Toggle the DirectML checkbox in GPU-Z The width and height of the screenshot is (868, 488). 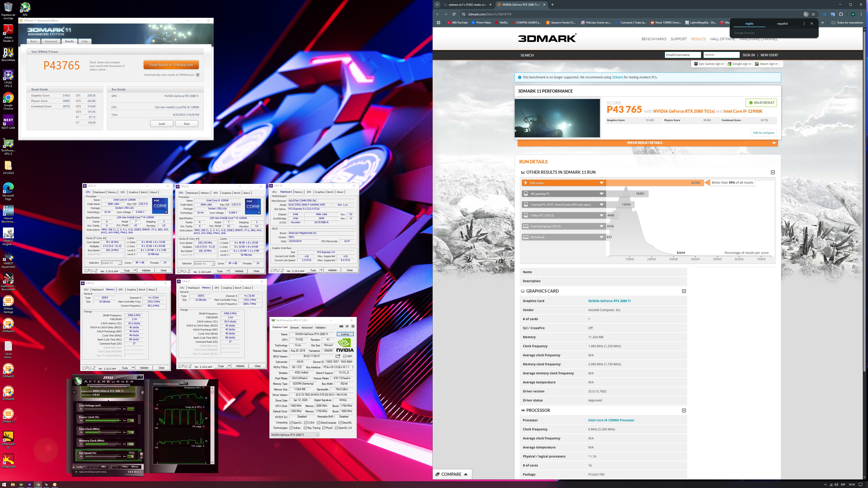(x=340, y=422)
